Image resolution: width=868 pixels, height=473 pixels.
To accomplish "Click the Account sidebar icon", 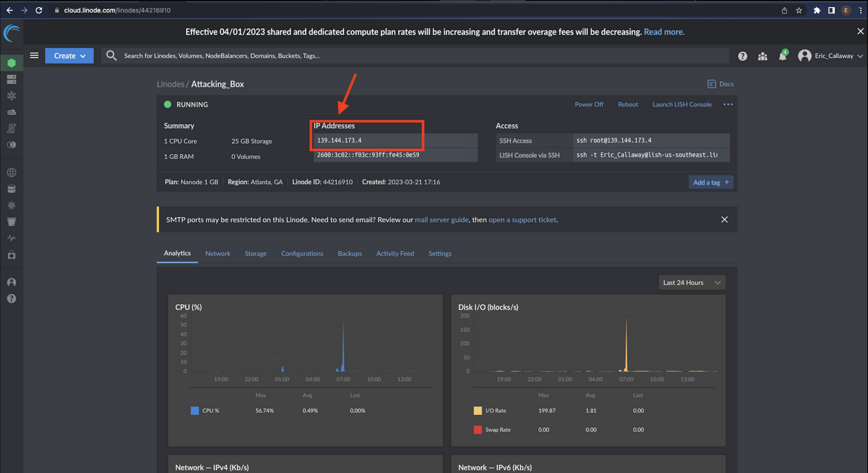I will click(x=12, y=282).
